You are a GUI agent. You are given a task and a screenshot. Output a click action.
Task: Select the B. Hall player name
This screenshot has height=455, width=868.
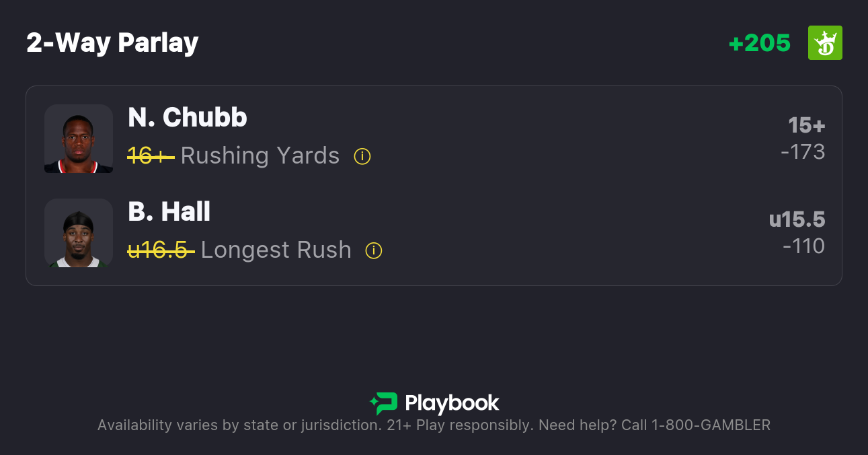(x=169, y=212)
